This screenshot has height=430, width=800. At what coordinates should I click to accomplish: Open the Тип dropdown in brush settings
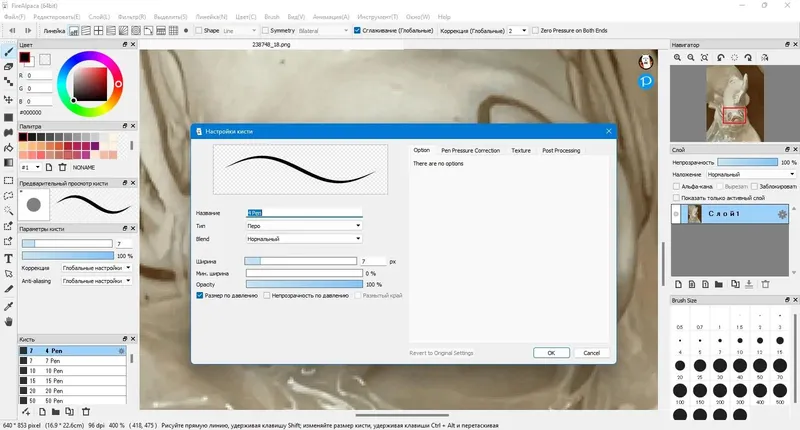click(x=304, y=226)
